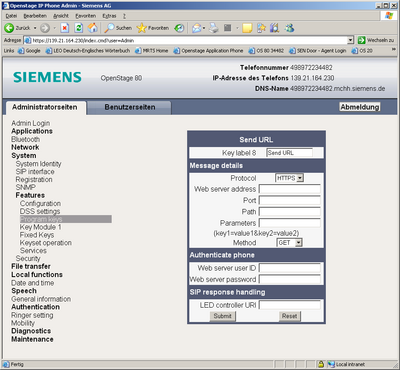Focus the Web server password field
The image size is (400, 370).
290,279
